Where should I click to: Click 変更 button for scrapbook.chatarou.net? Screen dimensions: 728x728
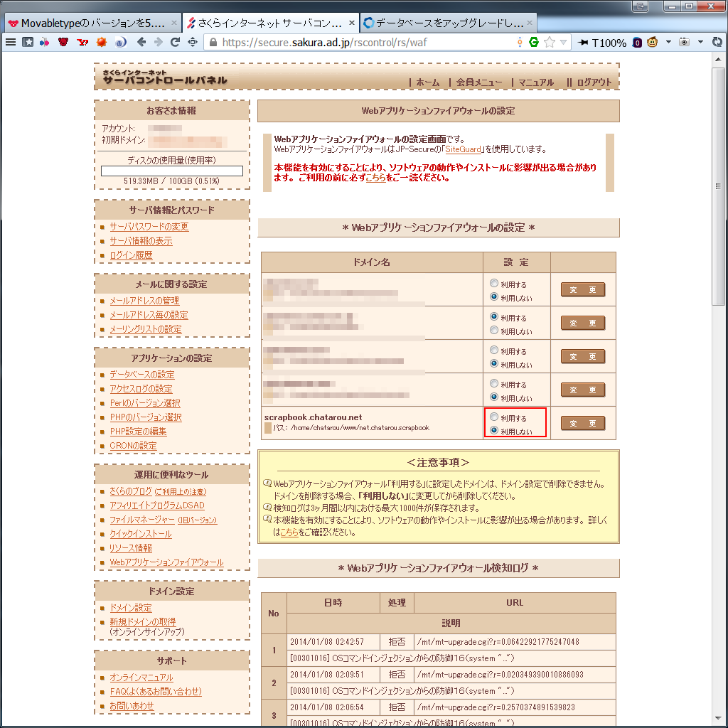coord(583,424)
